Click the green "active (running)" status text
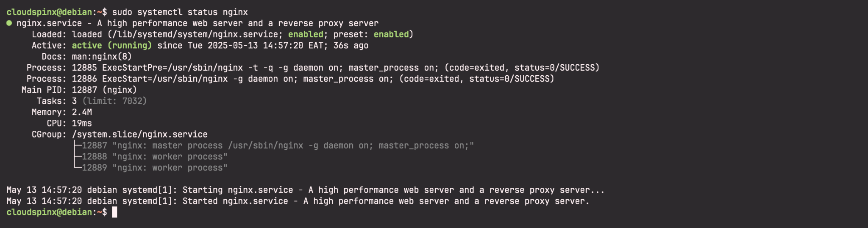 click(111, 46)
